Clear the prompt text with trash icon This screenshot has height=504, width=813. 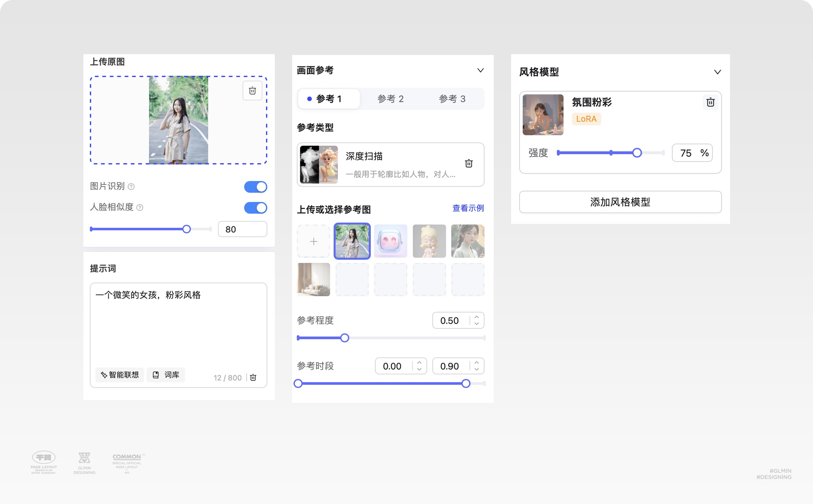coord(253,377)
